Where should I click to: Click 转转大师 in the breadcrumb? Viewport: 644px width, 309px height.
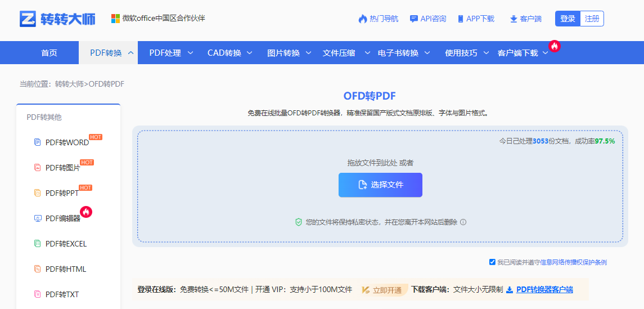[x=69, y=84]
